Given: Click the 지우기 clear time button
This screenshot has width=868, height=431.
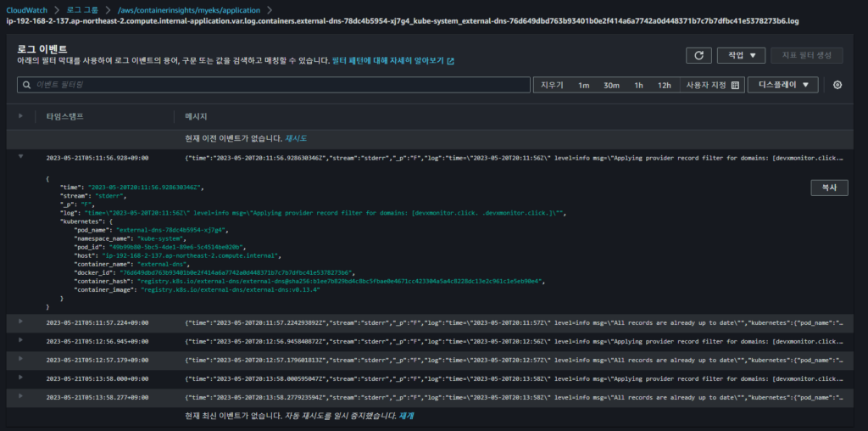Looking at the screenshot, I should [551, 86].
